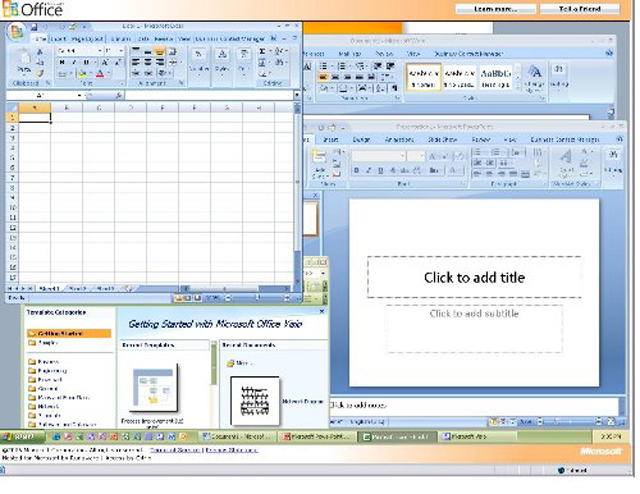Toggle Bold in PowerPoint Font group
The width and height of the screenshot is (640, 494).
click(356, 171)
